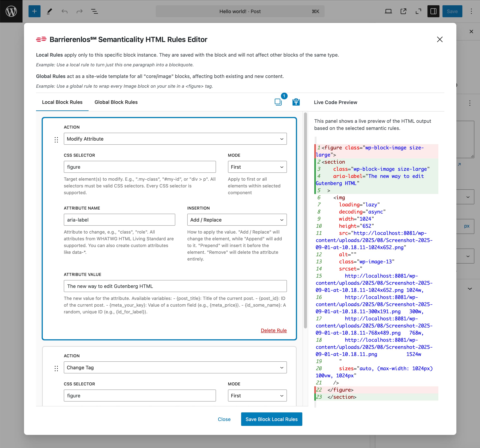Redo the last change in the toolbar
This screenshot has height=448, width=480.
[79, 11]
